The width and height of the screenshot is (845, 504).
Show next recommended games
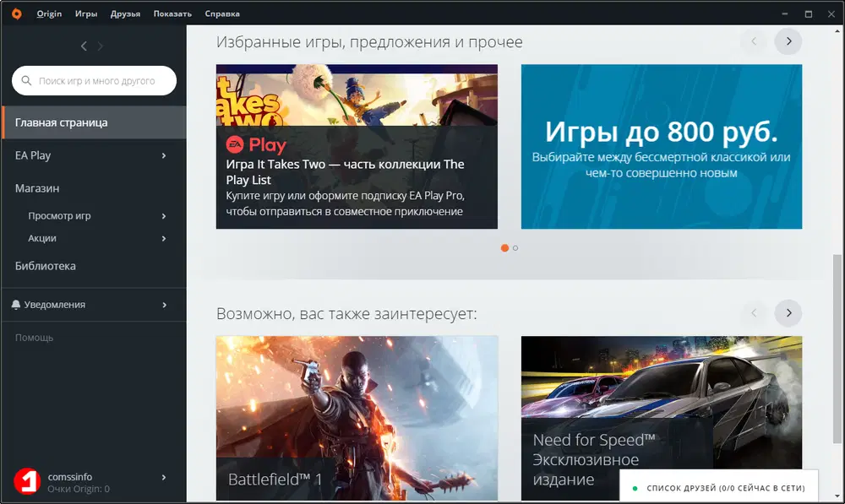788,313
